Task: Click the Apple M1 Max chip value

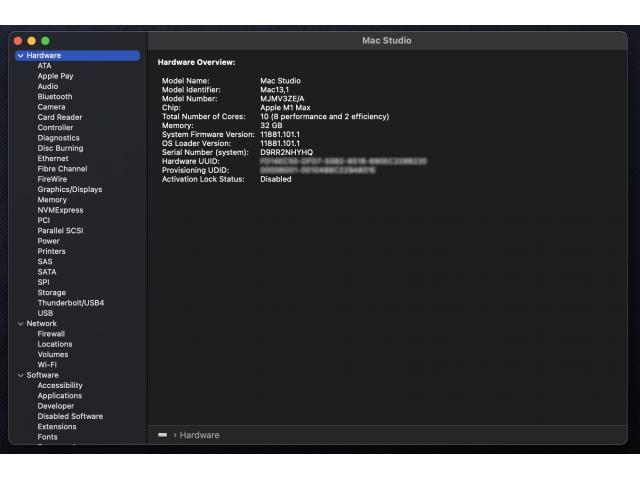Action: (285, 108)
